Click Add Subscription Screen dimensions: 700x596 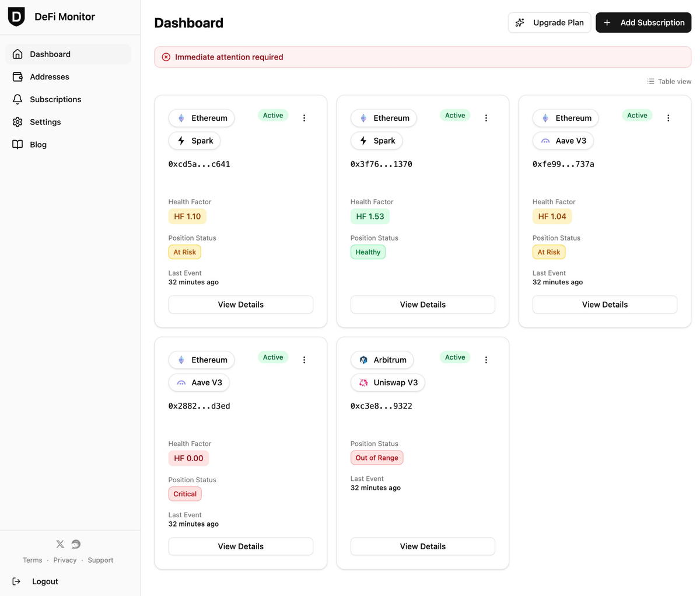click(643, 22)
